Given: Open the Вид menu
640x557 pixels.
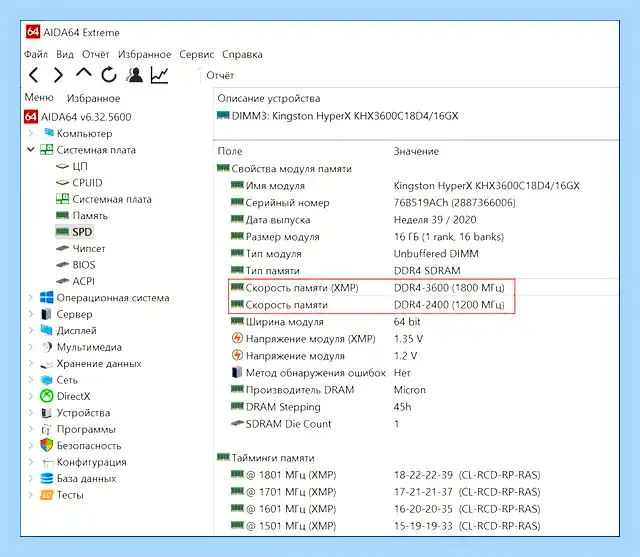Looking at the screenshot, I should click(x=65, y=54).
